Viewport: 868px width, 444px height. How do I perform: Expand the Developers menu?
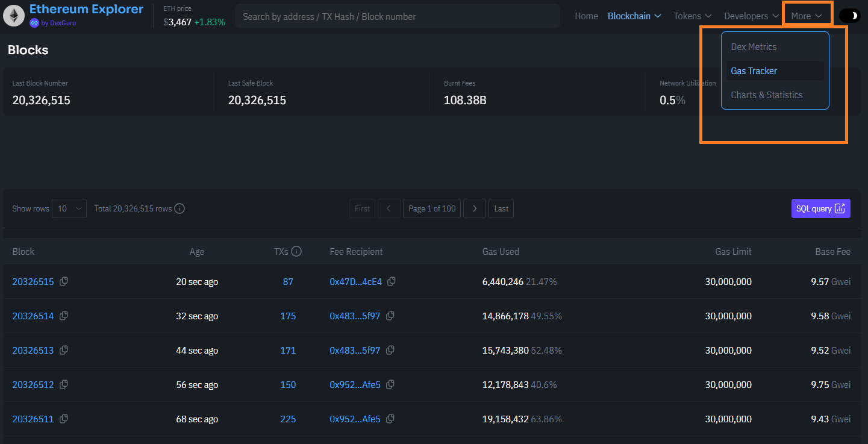click(751, 16)
